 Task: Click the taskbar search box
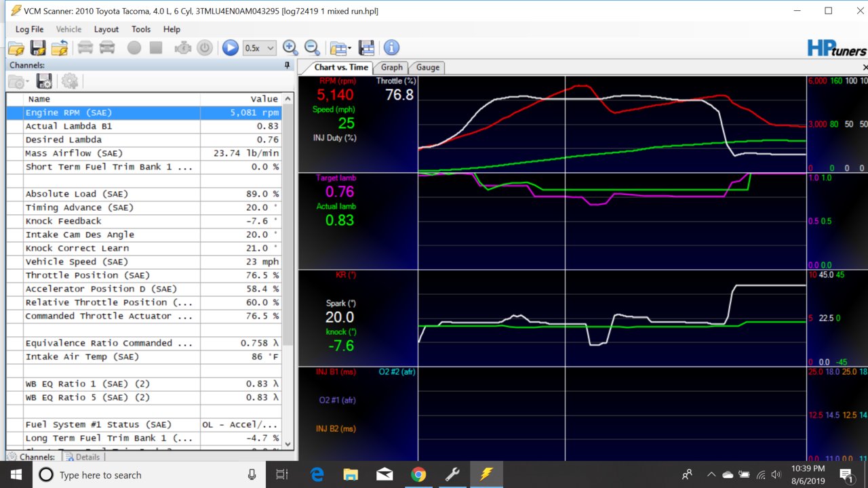(x=149, y=474)
